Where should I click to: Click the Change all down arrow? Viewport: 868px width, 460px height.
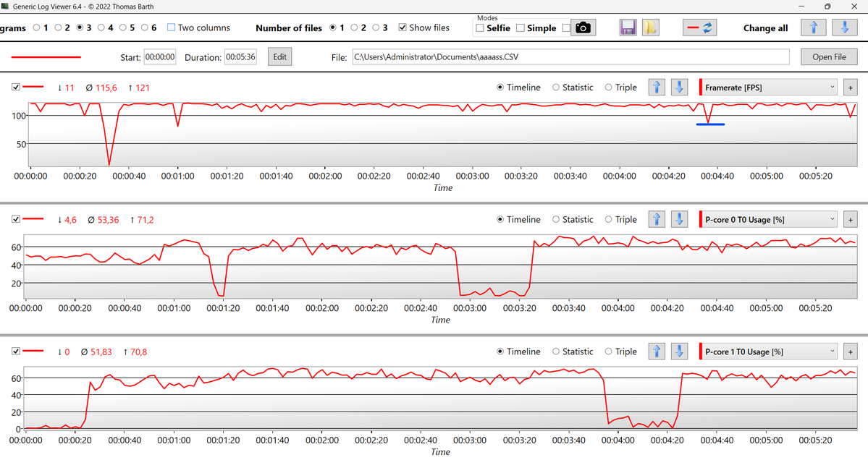pyautogui.click(x=845, y=27)
